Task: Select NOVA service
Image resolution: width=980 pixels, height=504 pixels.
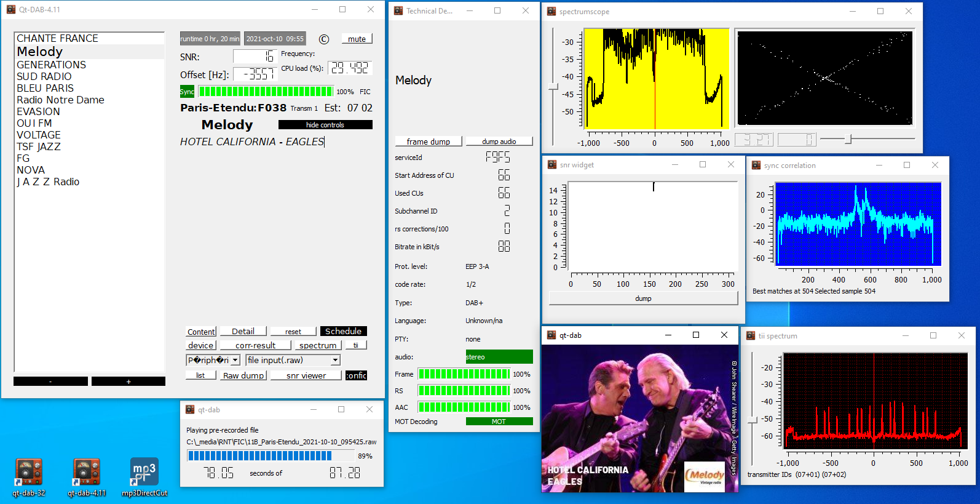Action: (x=90, y=170)
